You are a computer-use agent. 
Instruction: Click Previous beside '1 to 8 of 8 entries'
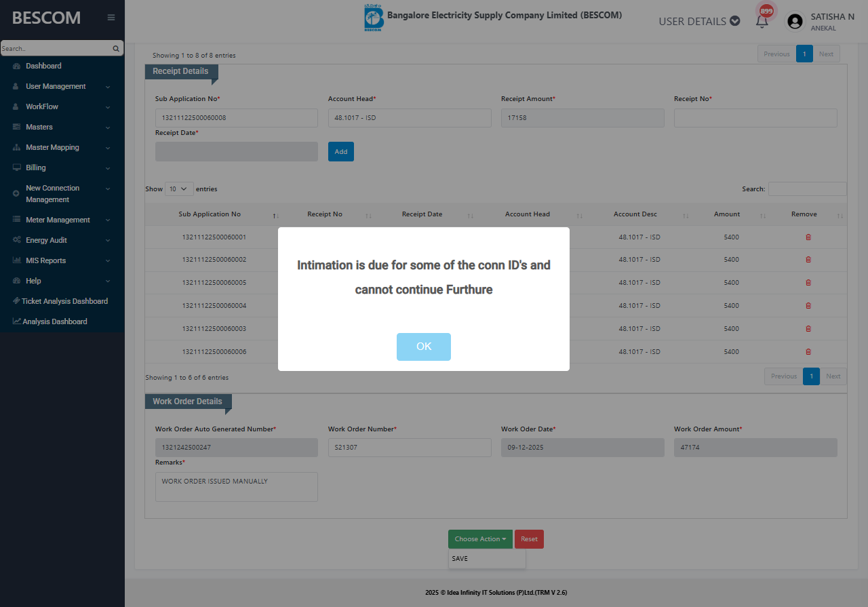tap(776, 54)
